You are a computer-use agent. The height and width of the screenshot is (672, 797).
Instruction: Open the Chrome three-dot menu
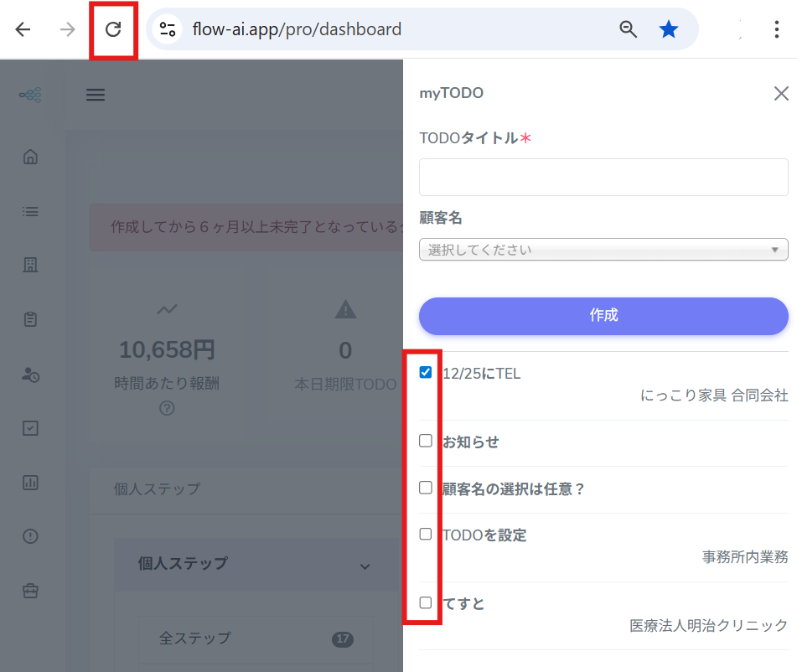776,30
